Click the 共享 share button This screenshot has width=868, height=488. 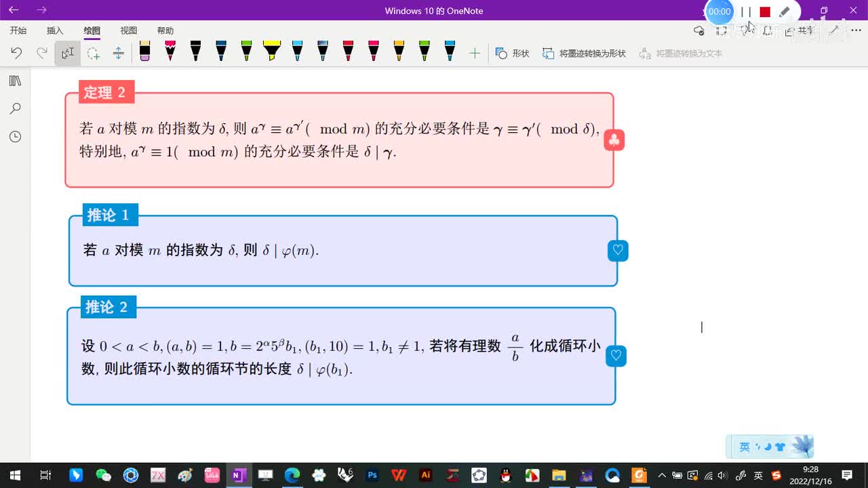pos(800,30)
